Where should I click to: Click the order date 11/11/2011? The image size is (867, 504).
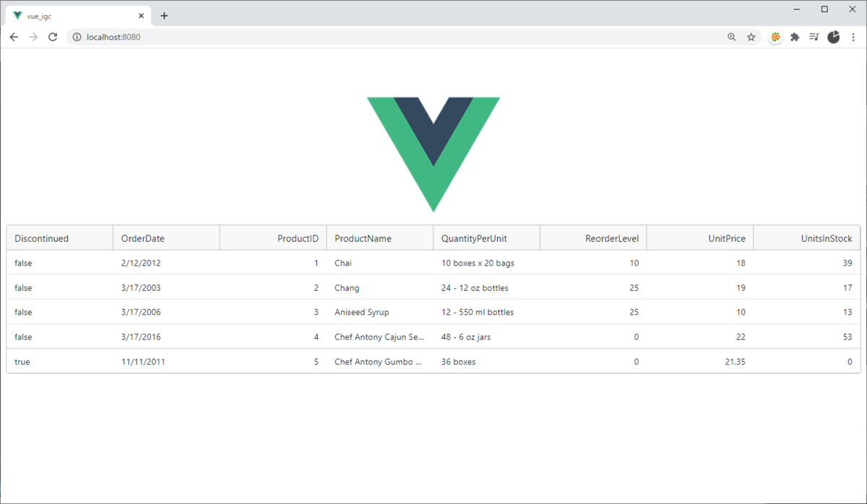point(166,361)
